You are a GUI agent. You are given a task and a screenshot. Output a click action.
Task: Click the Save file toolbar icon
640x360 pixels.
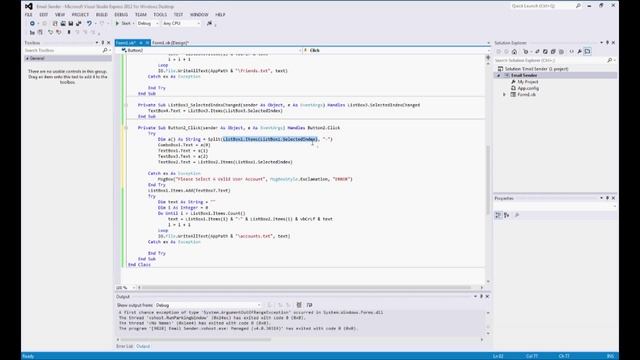[71, 24]
